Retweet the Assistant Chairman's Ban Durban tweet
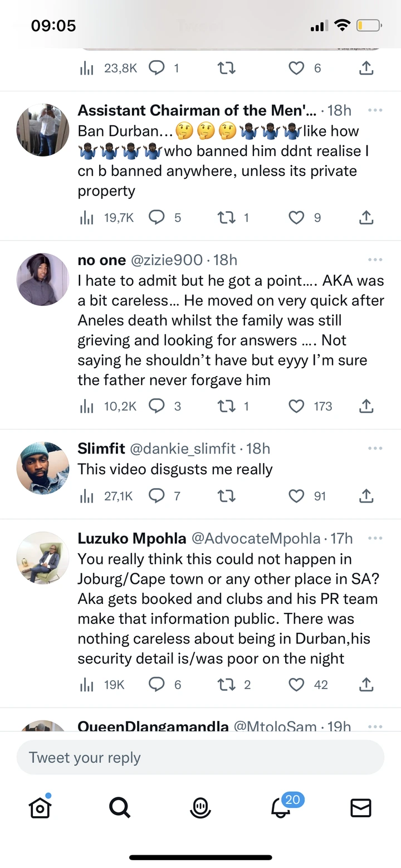401x868 pixels. coord(226,217)
